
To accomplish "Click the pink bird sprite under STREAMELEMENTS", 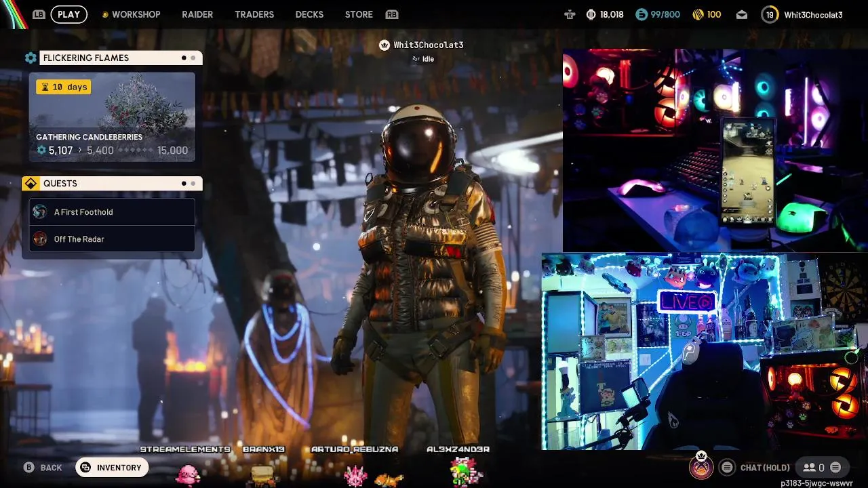I will tap(186, 474).
